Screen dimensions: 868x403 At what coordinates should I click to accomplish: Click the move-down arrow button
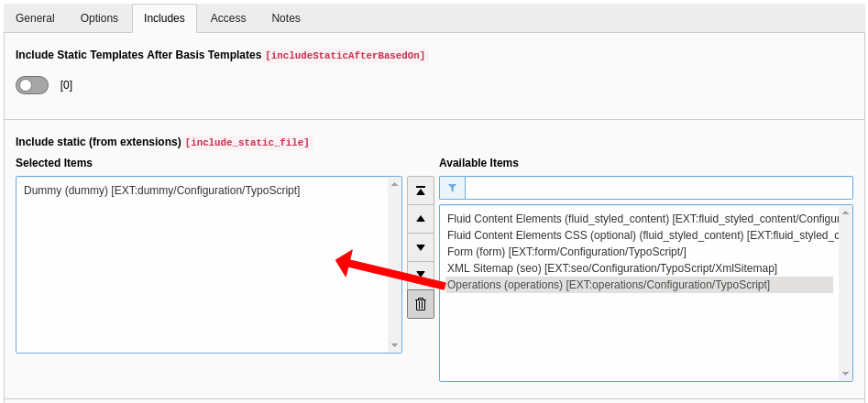[421, 247]
